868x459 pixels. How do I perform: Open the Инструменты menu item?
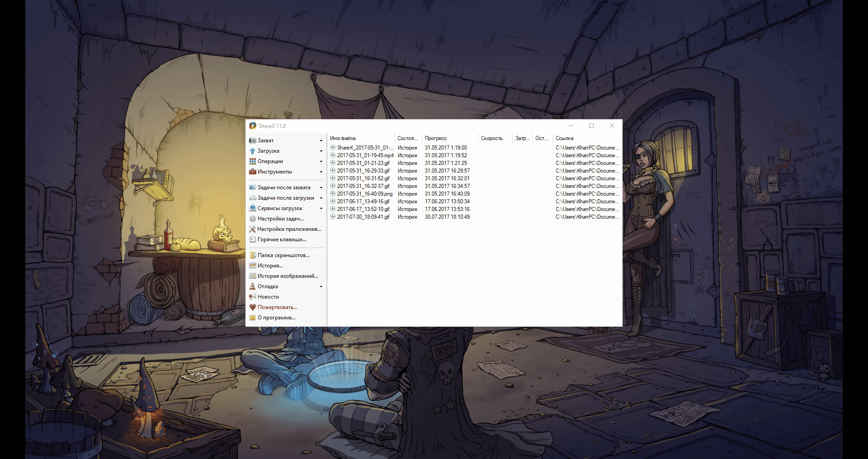point(286,172)
